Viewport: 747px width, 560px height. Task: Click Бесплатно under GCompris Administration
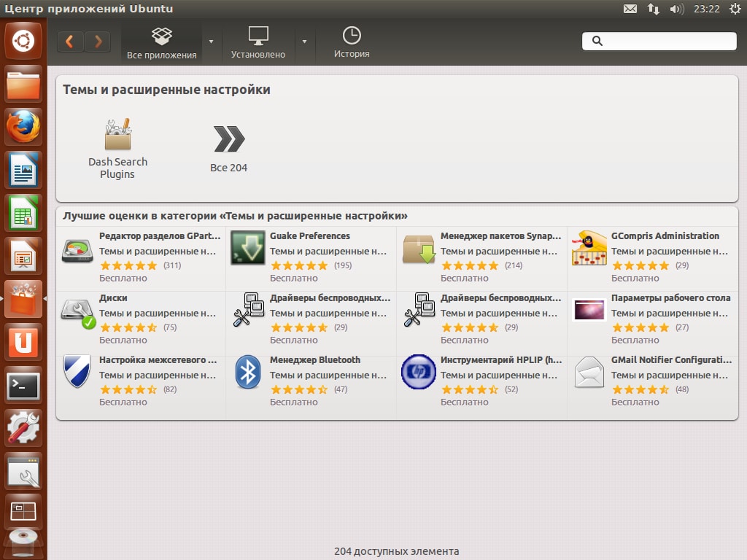point(635,278)
